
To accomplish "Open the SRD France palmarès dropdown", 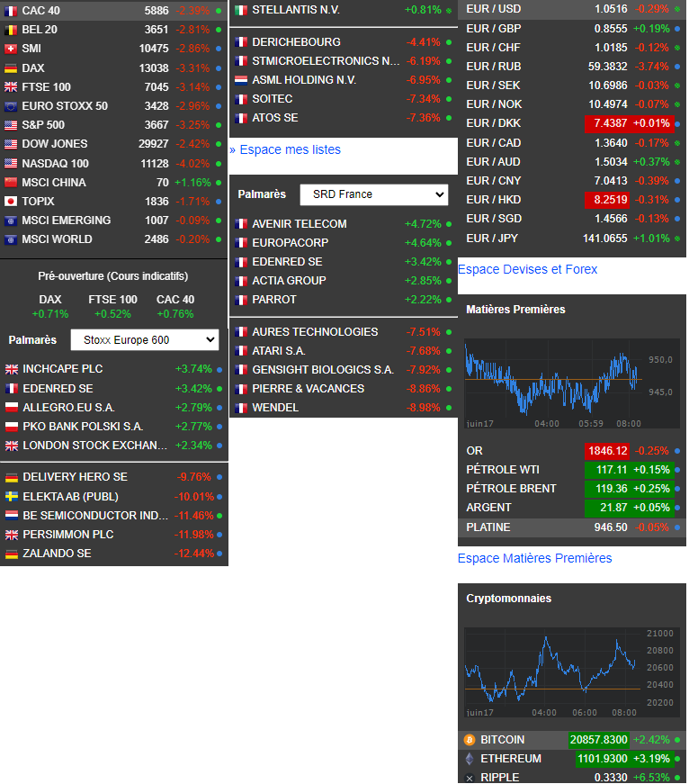I will (373, 194).
